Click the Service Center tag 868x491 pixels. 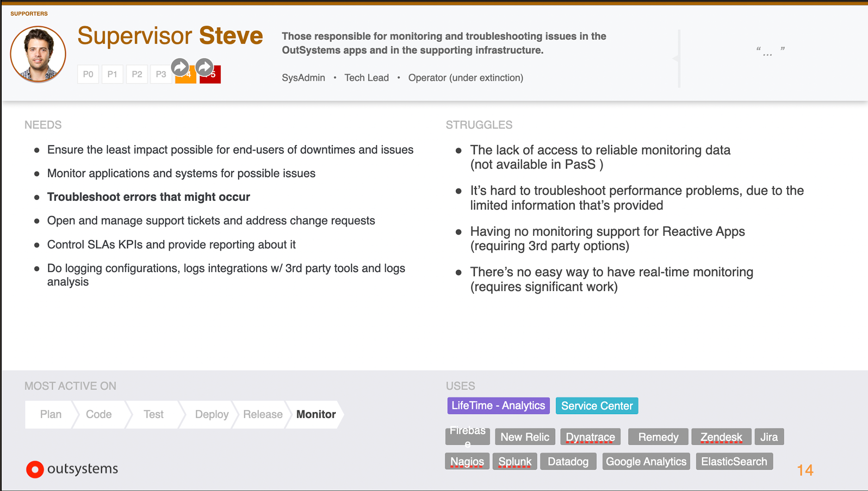pos(597,406)
